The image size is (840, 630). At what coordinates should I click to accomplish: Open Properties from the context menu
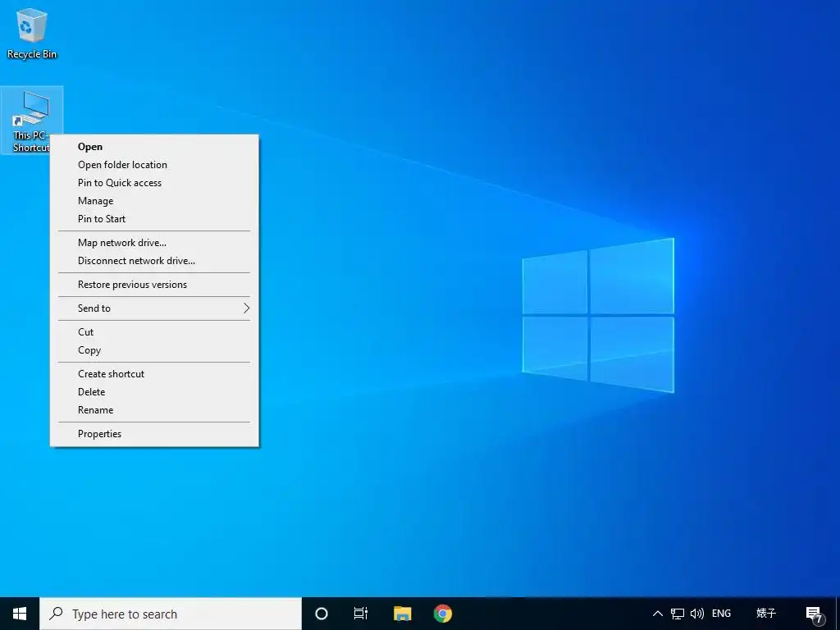point(154,434)
